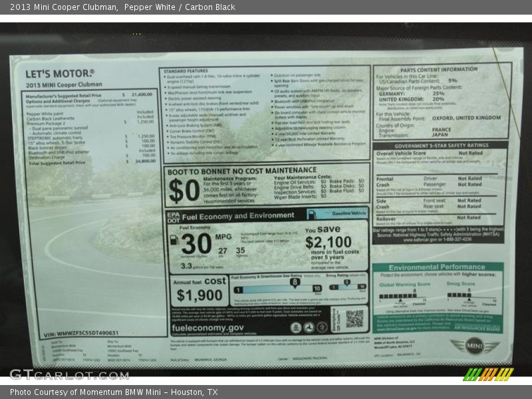The height and width of the screenshot is (399, 532).
Task: Click the "Gasoline Vehicle" label
Action: pyautogui.click(x=348, y=213)
